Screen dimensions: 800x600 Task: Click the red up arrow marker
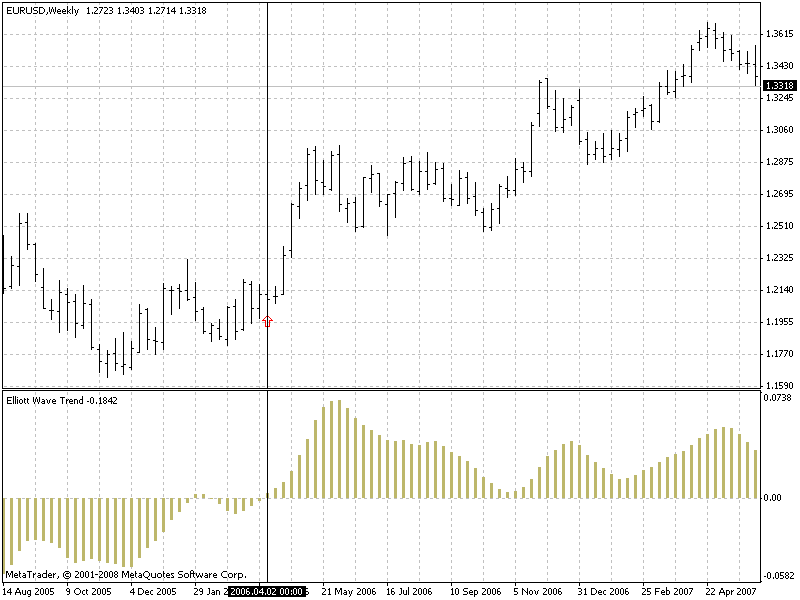(x=267, y=320)
